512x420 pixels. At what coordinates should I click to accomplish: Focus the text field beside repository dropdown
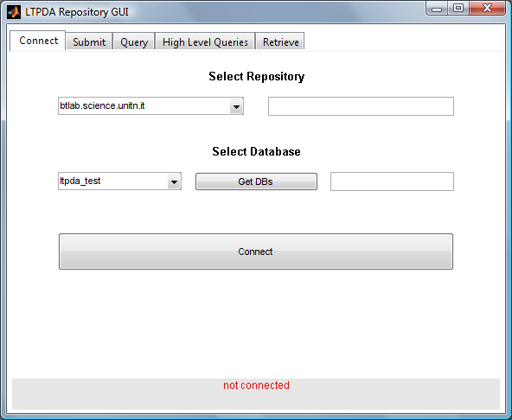pyautogui.click(x=361, y=106)
